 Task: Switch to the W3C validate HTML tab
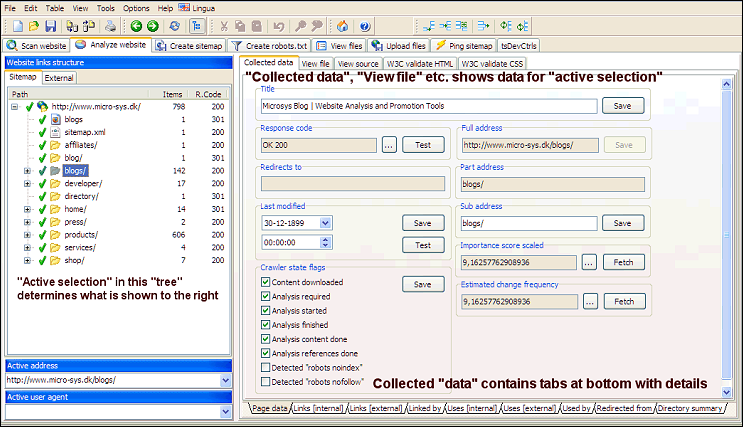420,64
